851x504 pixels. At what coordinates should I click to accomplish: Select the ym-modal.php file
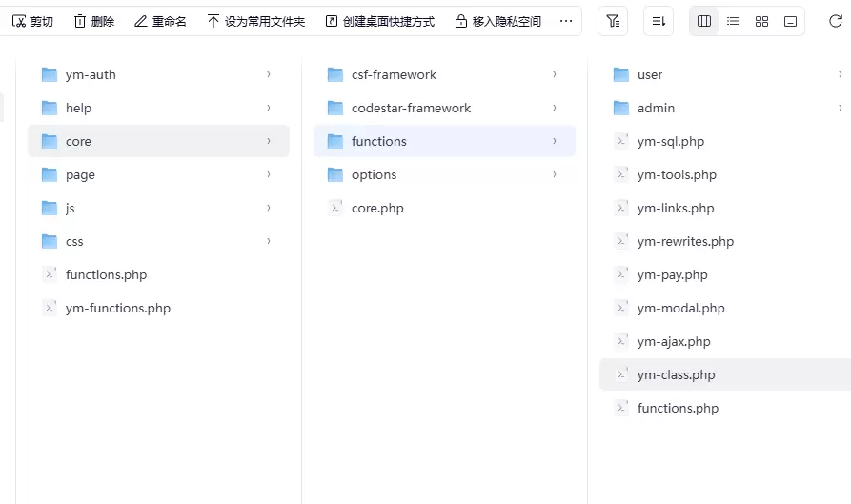tap(725, 308)
